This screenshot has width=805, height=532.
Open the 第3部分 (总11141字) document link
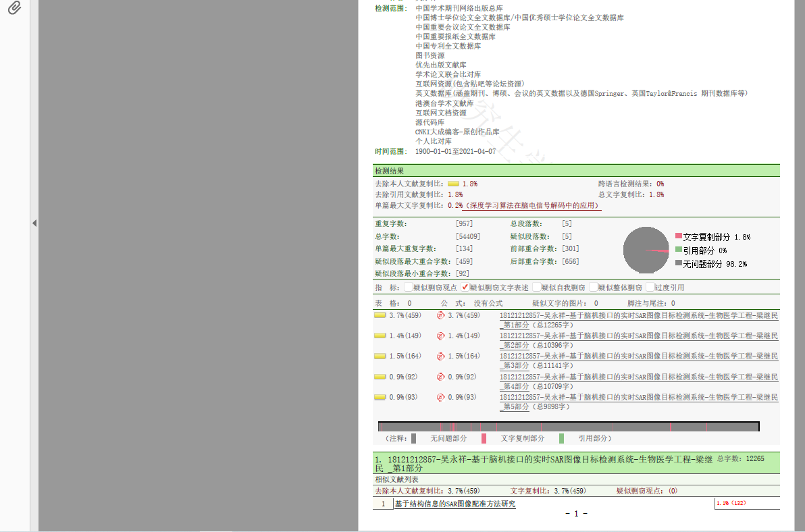point(639,361)
